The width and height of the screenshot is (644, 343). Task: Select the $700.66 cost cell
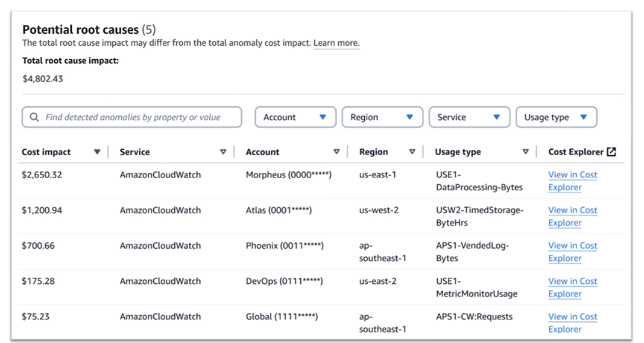click(38, 246)
